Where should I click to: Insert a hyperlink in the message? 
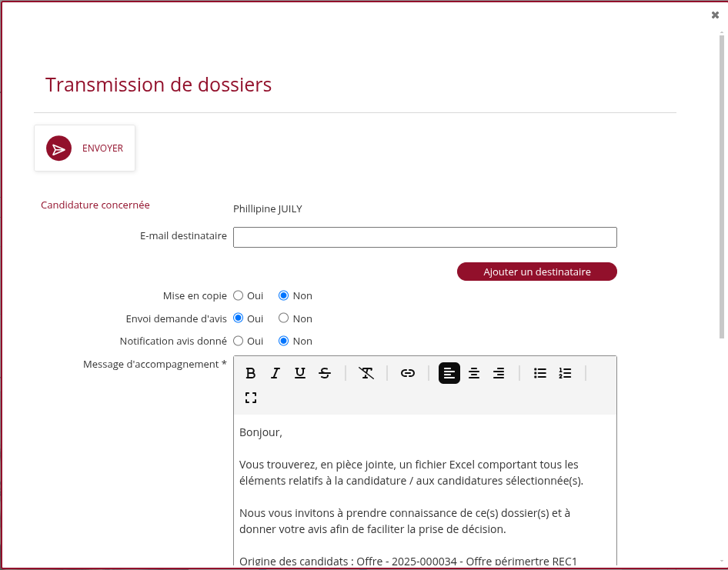tap(408, 373)
